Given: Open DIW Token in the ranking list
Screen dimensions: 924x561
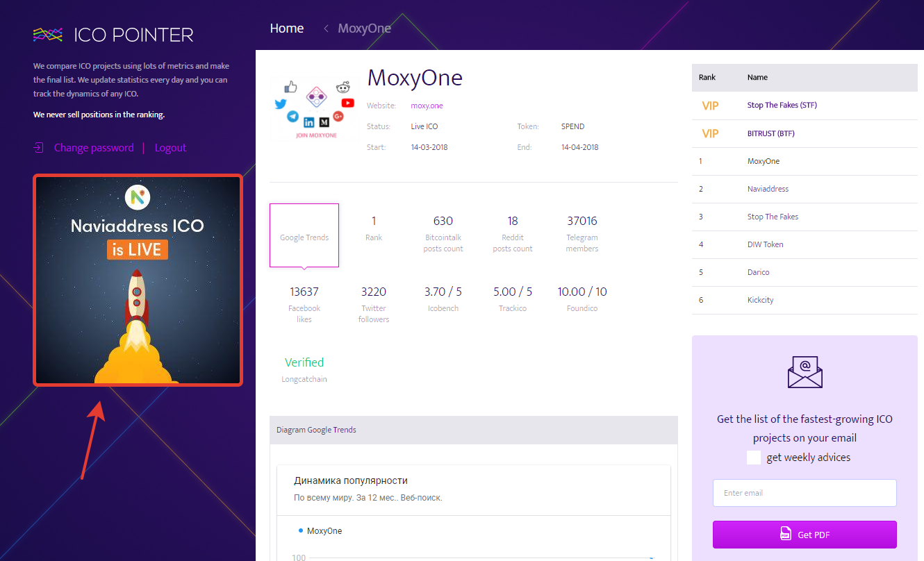Looking at the screenshot, I should [765, 244].
